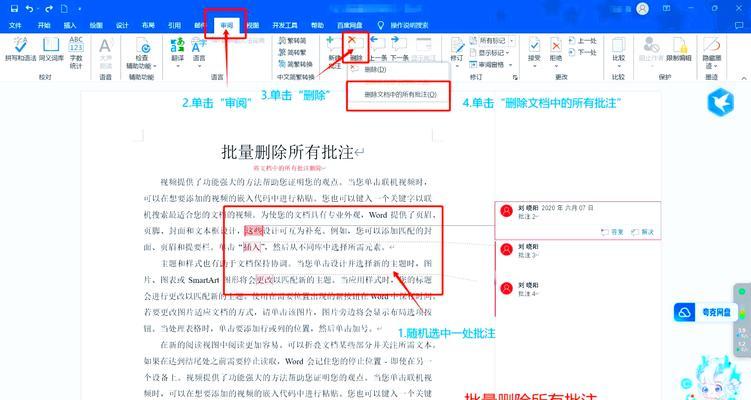Toggle 显示批注 show comments

pos(423,48)
